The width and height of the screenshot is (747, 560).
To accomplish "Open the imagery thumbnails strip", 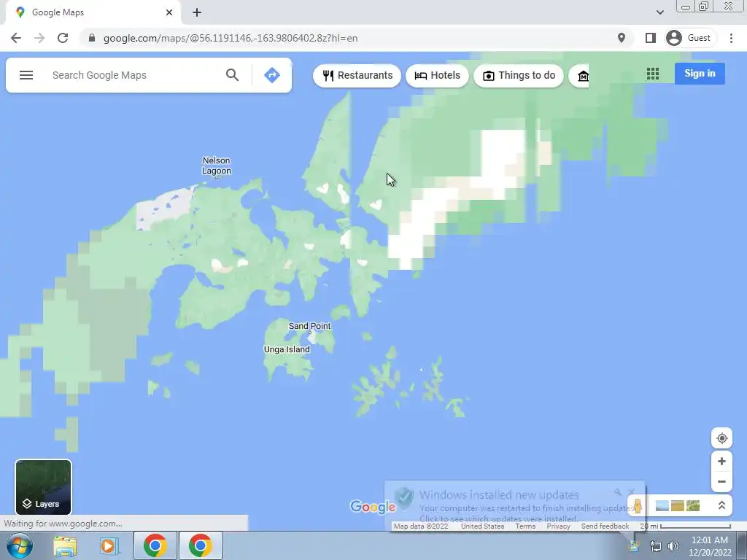I will tap(678, 505).
